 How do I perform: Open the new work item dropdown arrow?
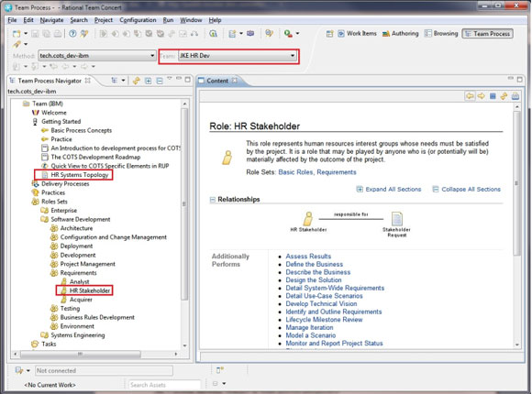coord(241,34)
